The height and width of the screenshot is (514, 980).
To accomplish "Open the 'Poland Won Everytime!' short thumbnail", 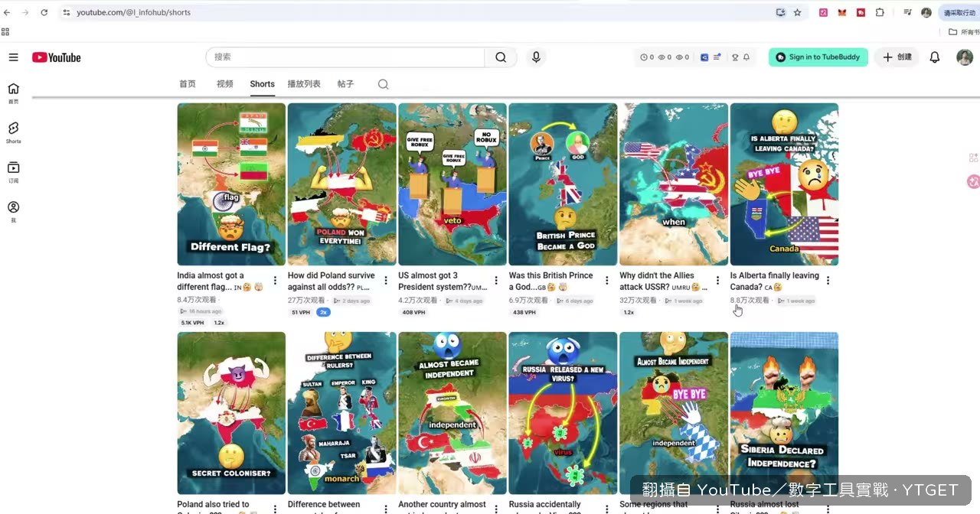I will click(341, 184).
